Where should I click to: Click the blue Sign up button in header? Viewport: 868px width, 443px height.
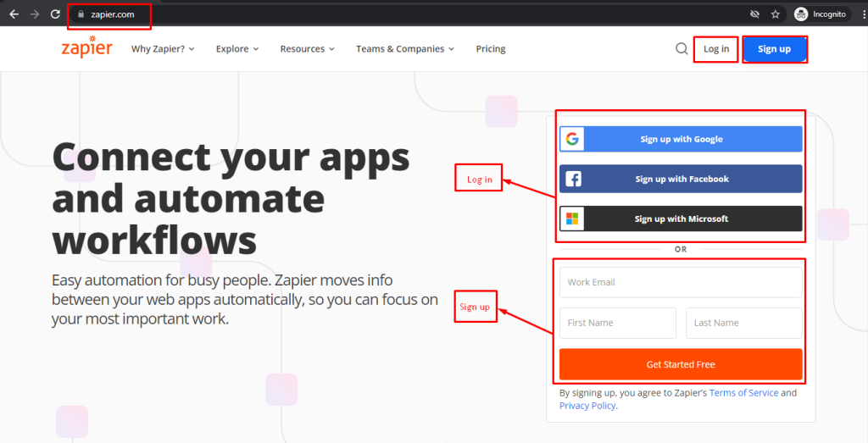pos(775,49)
